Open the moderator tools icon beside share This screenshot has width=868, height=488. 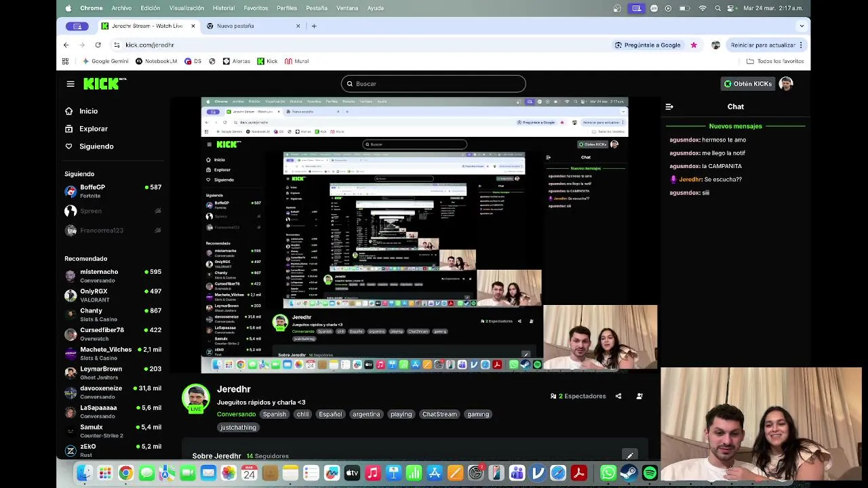point(639,396)
